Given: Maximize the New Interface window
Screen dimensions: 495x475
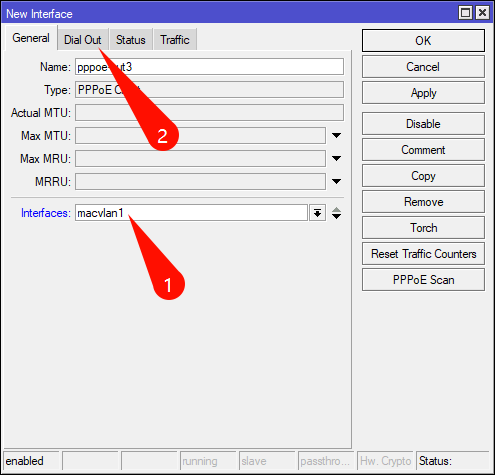Looking at the screenshot, I should pos(465,13).
